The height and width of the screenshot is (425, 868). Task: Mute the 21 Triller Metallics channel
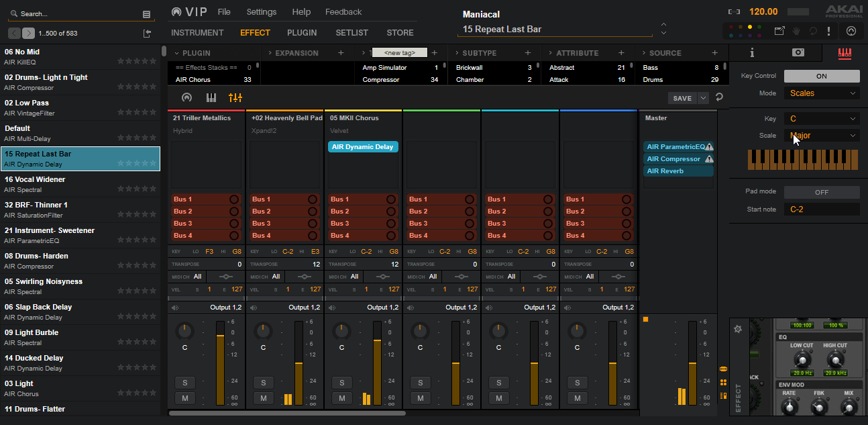(x=185, y=398)
